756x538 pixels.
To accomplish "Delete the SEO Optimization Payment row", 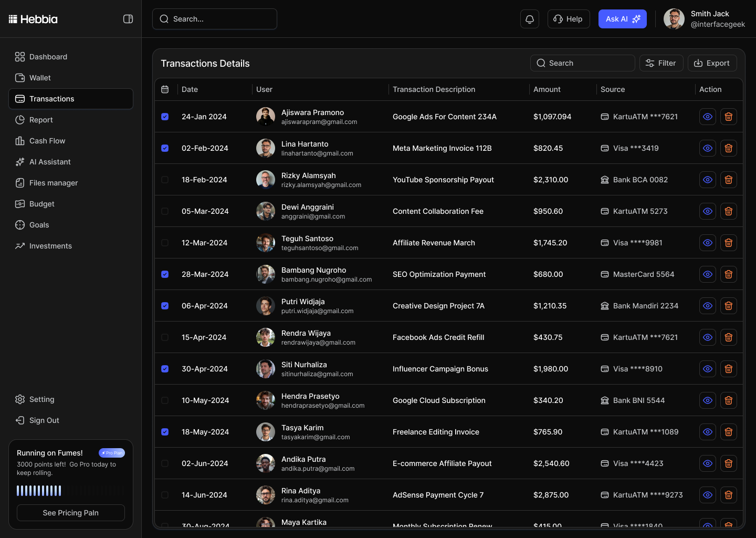I will coord(728,274).
